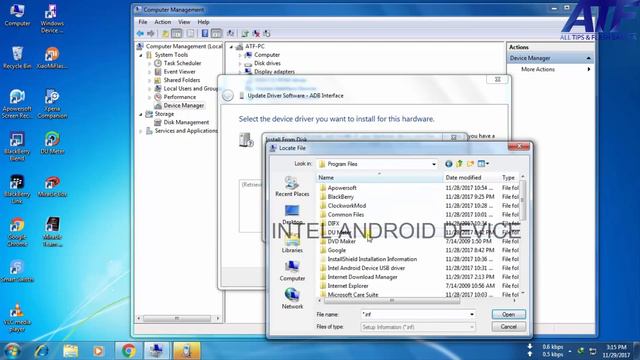Select Disk Management in the tree
640x360 pixels.
[x=186, y=122]
